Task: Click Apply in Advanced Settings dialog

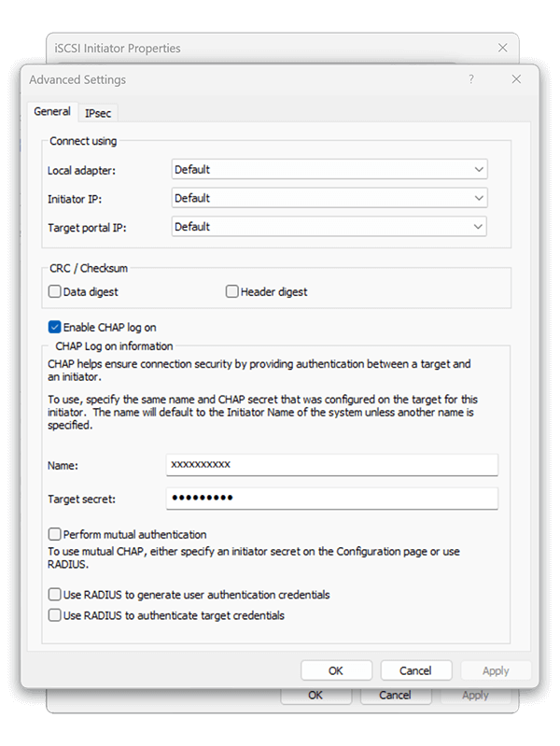Action: 496,670
